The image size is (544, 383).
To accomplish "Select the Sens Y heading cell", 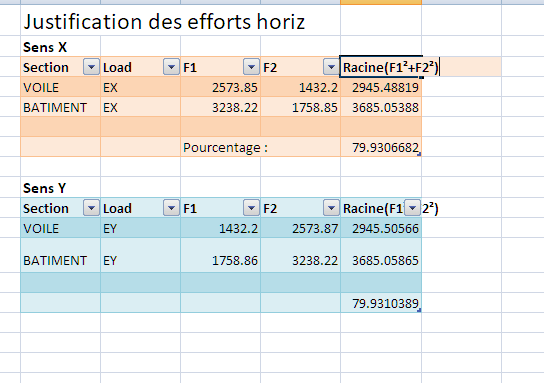I will point(60,188).
